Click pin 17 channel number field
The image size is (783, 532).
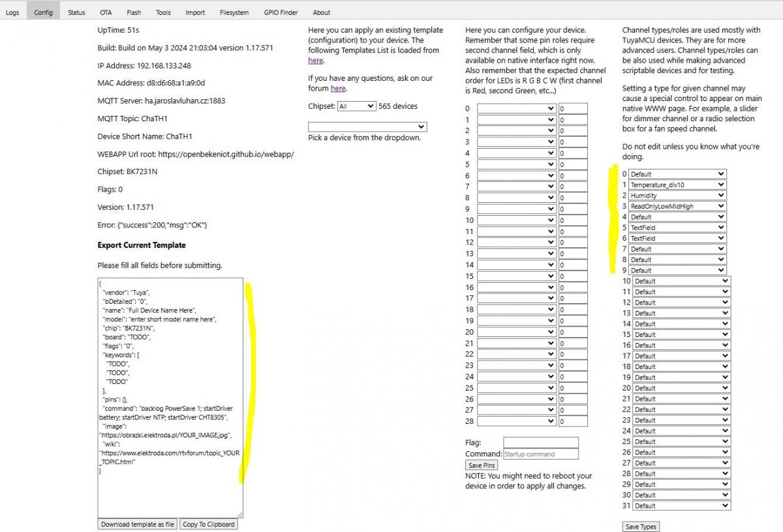coord(573,299)
